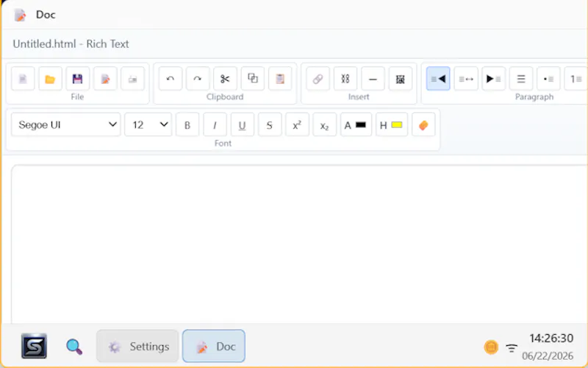Select the Doc taskbar button
588x368 pixels.
coord(214,346)
